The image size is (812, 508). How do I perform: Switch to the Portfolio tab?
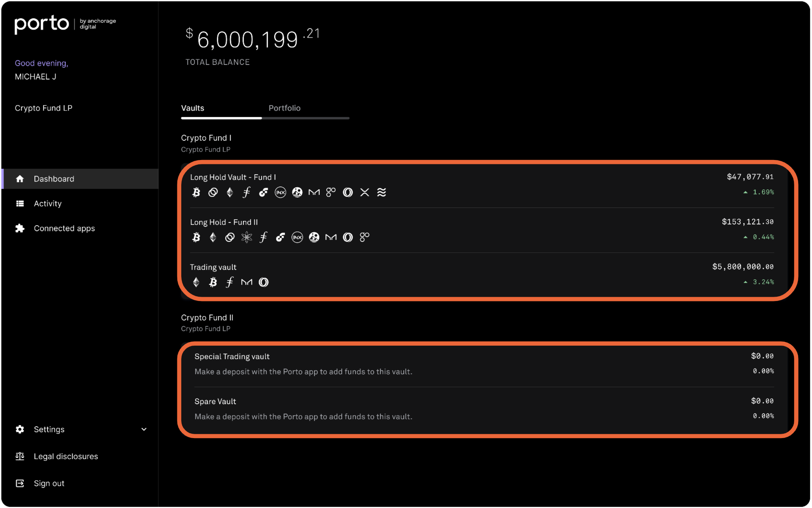tap(285, 108)
